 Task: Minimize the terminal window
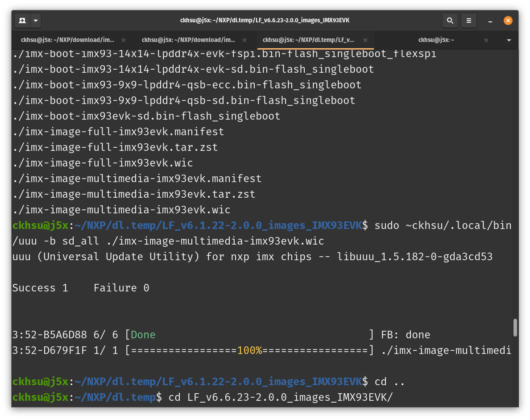[490, 21]
